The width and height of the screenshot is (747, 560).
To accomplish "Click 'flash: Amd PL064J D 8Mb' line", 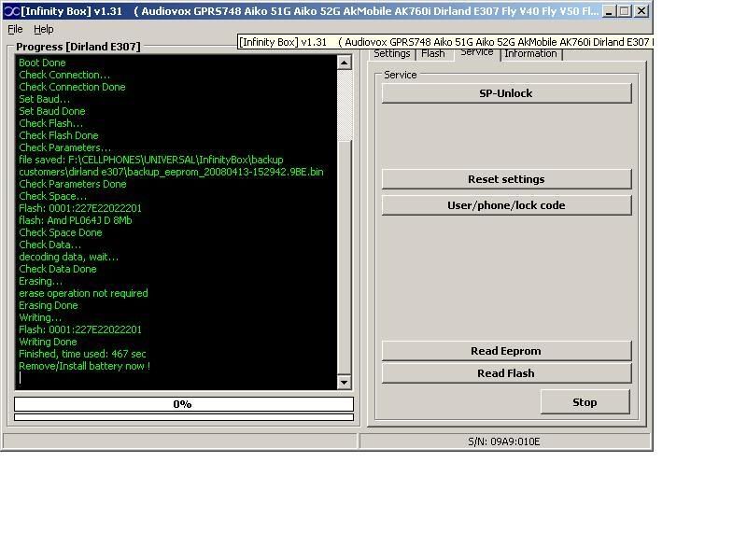I will [x=76, y=220].
